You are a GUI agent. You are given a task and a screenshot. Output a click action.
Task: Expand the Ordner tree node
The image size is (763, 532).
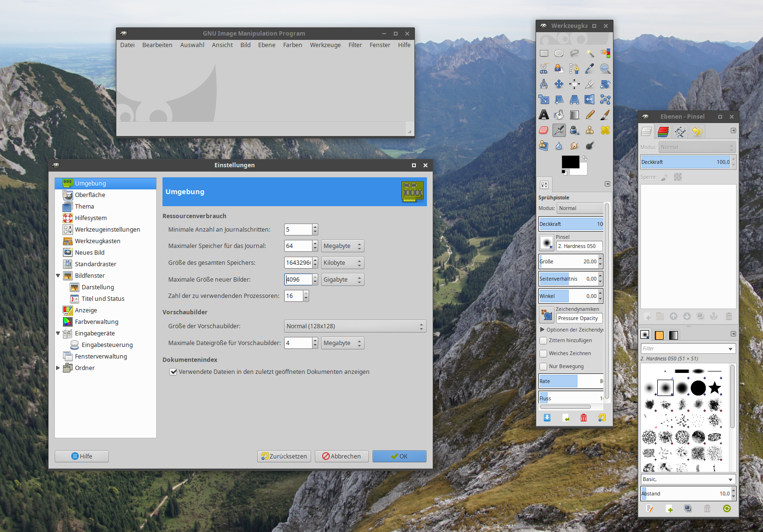tap(58, 368)
